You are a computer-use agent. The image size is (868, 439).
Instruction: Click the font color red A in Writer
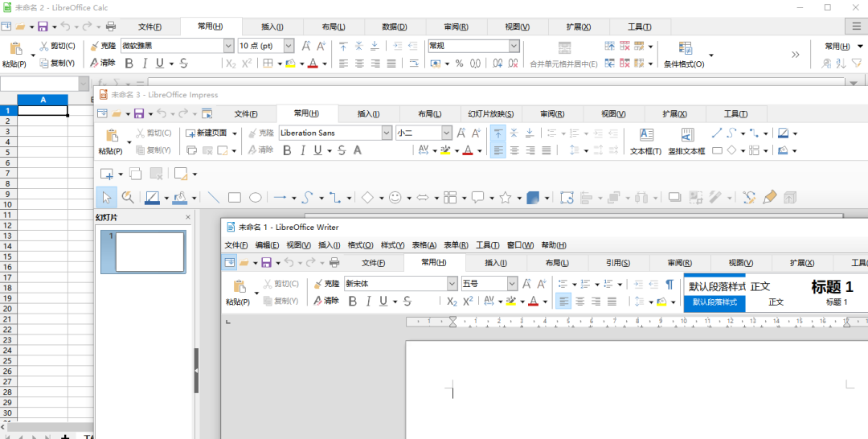point(533,302)
